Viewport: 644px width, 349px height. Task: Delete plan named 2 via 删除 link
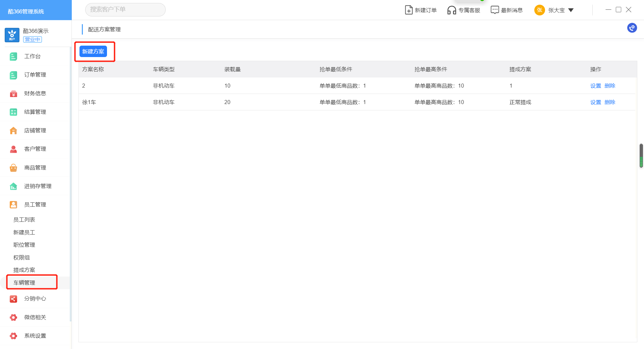click(610, 86)
